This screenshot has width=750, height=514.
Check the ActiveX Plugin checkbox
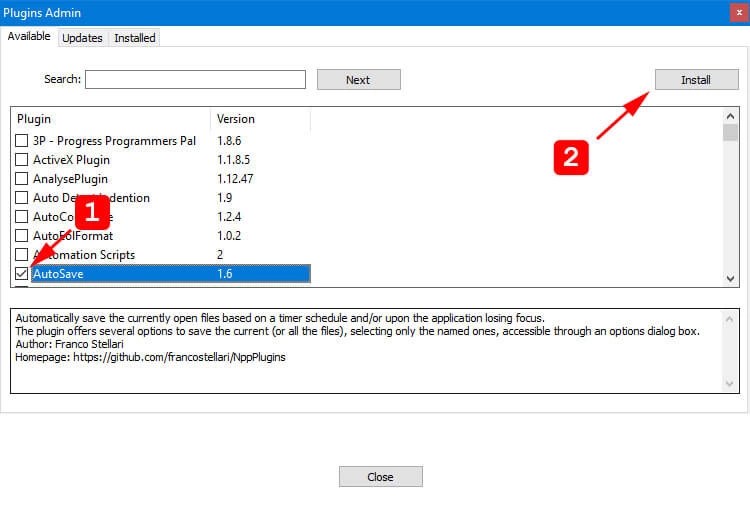[22, 160]
